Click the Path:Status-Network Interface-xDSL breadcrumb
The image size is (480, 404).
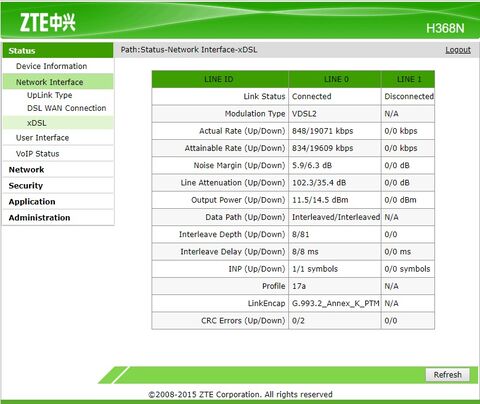click(x=189, y=50)
